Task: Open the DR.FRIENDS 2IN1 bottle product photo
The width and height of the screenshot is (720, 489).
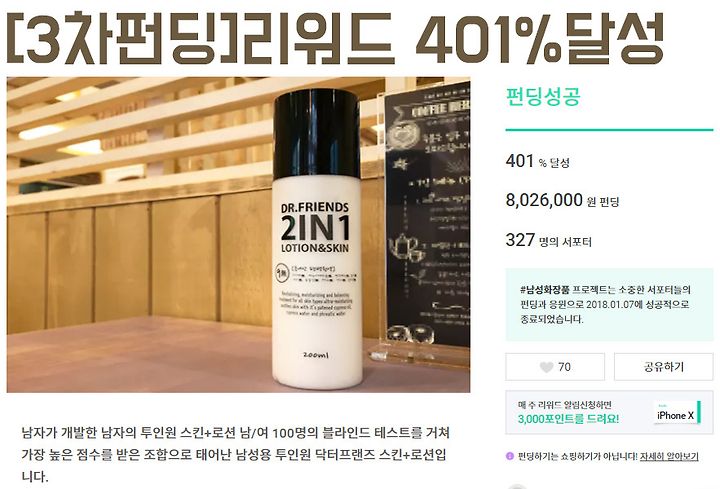Action: [238, 235]
